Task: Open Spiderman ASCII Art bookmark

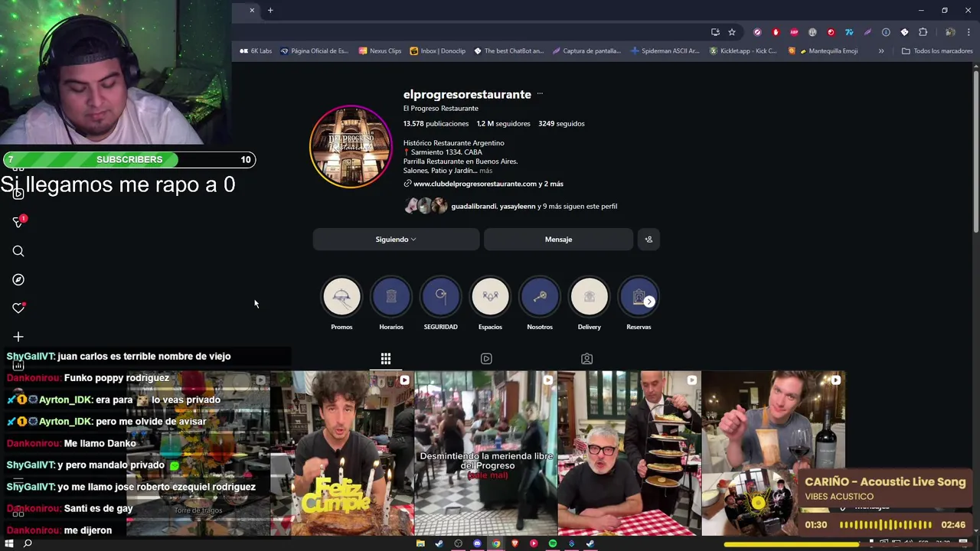Action: 665,51
